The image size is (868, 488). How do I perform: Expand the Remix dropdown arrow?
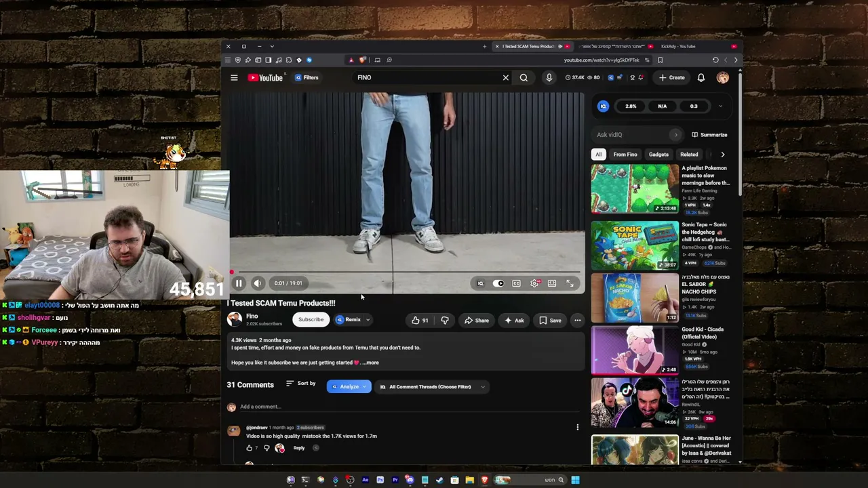coord(368,320)
